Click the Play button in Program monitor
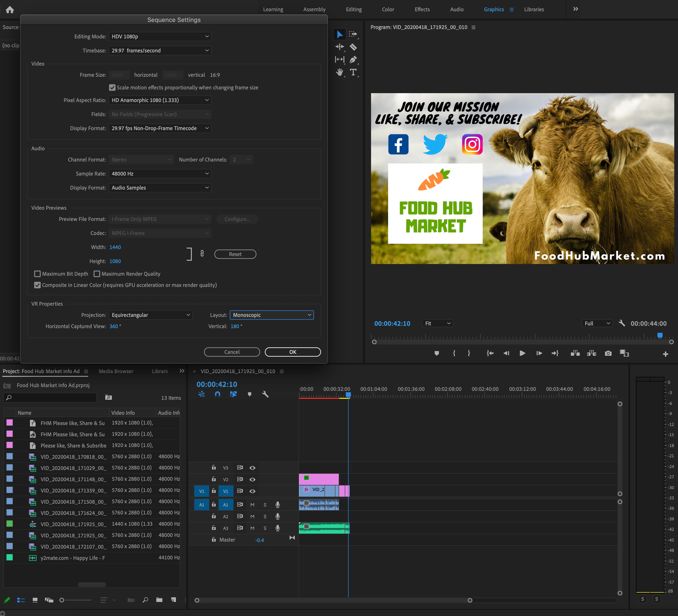The width and height of the screenshot is (678, 616). pos(522,353)
